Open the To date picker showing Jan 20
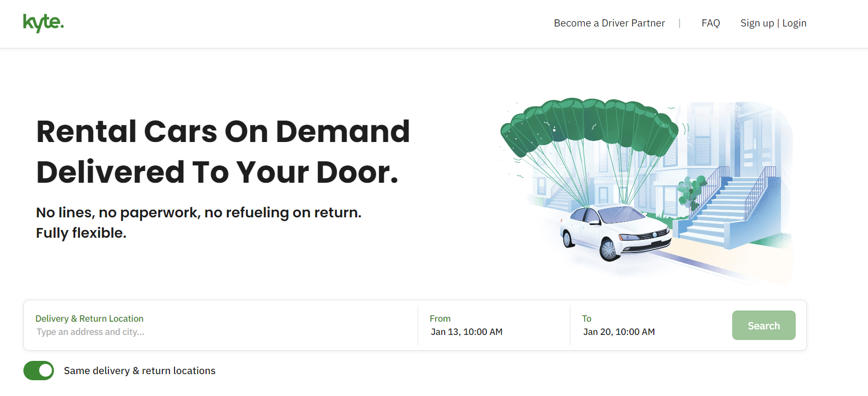 pyautogui.click(x=619, y=332)
